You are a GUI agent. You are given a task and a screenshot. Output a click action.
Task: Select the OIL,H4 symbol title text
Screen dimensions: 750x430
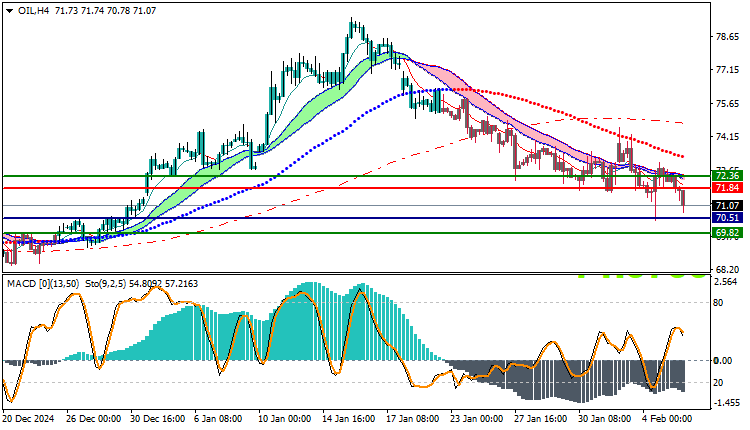point(33,11)
